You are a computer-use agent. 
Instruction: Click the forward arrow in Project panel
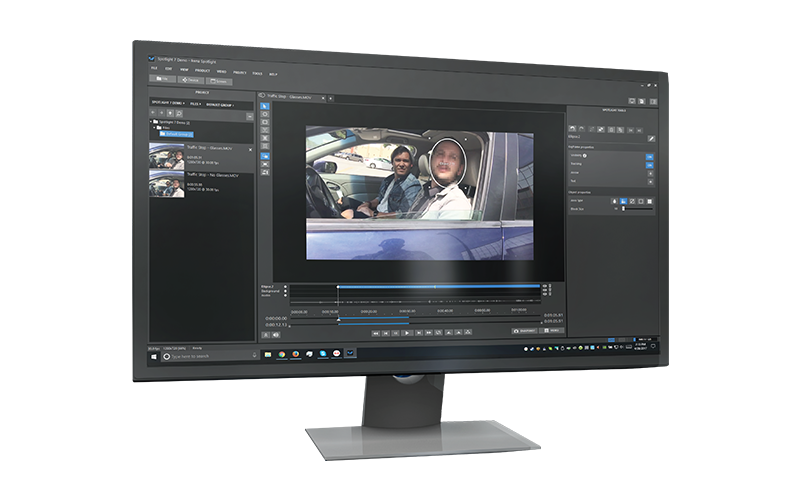pyautogui.click(x=162, y=113)
